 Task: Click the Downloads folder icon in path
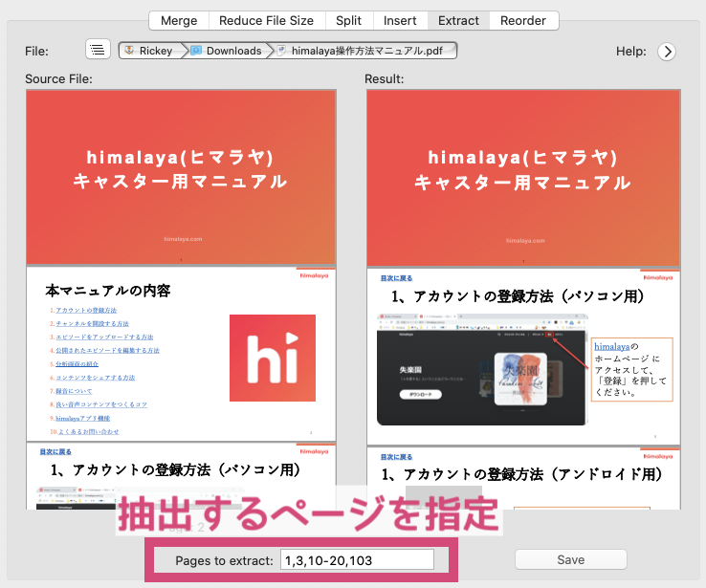(196, 51)
